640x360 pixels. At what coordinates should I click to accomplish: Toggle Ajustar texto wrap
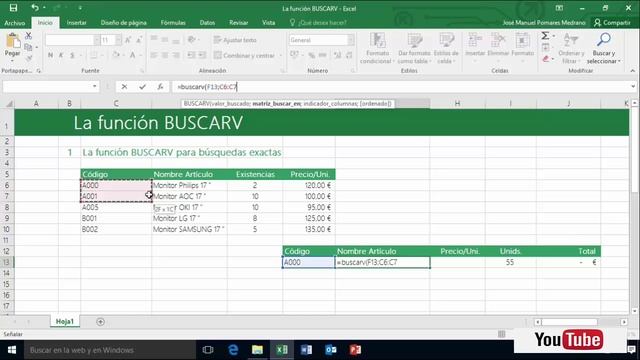tap(235, 40)
